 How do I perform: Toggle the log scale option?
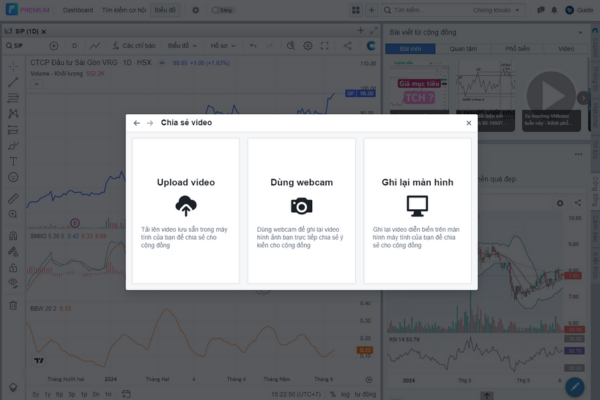(x=345, y=394)
